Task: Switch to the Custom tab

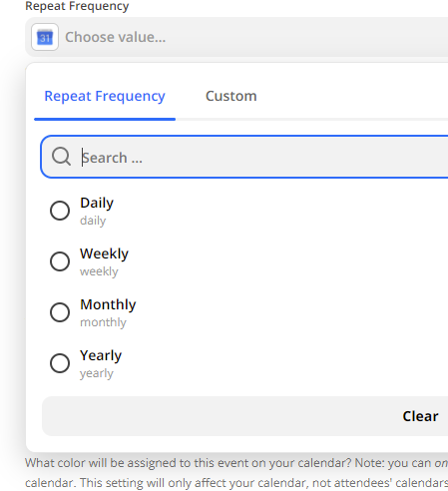Action: 231,96
